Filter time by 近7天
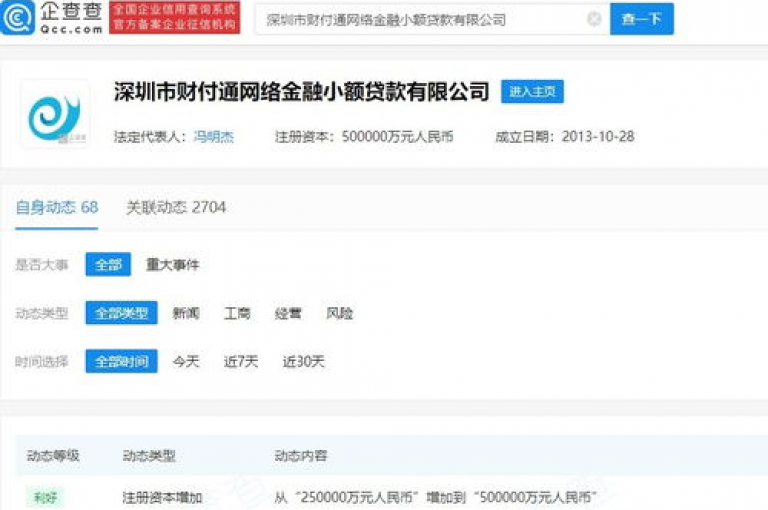Image resolution: width=768 pixels, height=510 pixels. click(241, 362)
